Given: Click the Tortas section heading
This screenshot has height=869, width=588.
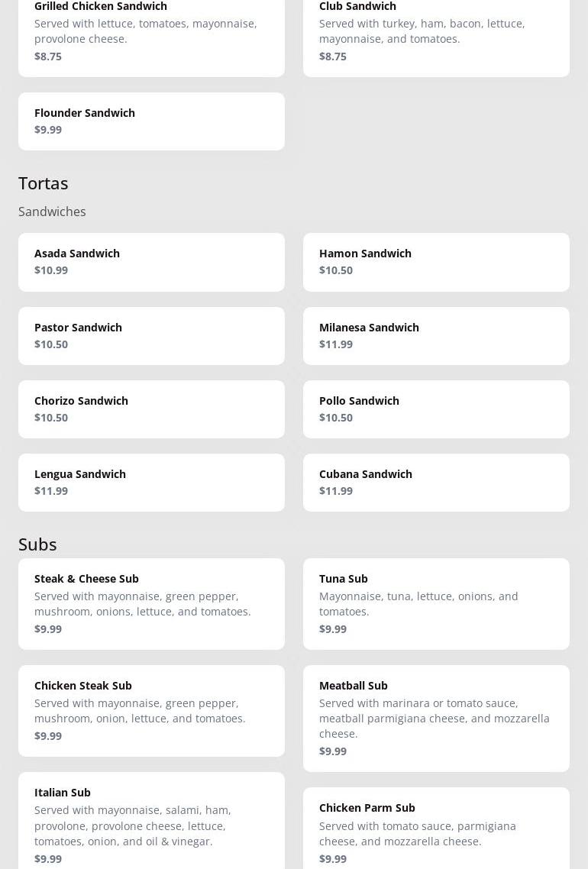Looking at the screenshot, I should [x=44, y=183].
